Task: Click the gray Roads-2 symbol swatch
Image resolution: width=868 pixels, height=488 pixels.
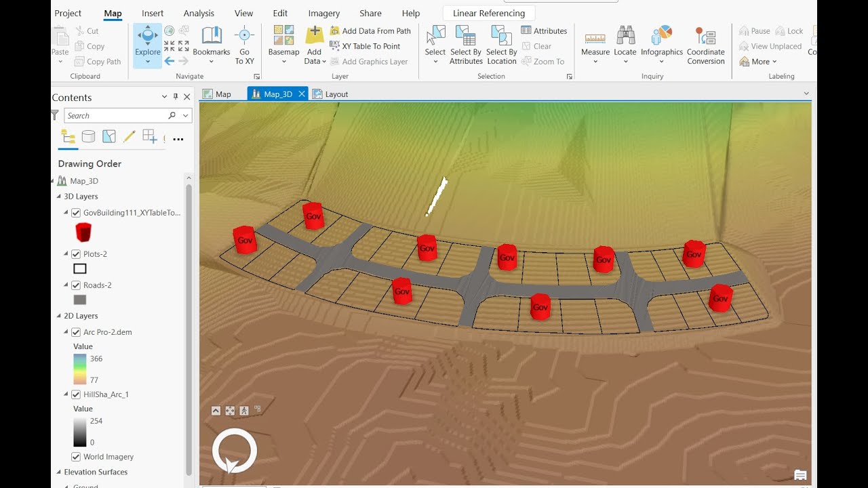Action: pos(80,300)
